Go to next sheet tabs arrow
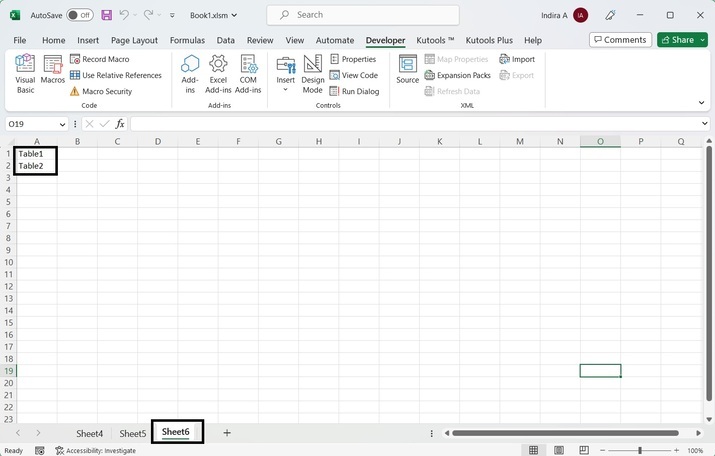Screen dimensions: 715x456 click(x=38, y=433)
